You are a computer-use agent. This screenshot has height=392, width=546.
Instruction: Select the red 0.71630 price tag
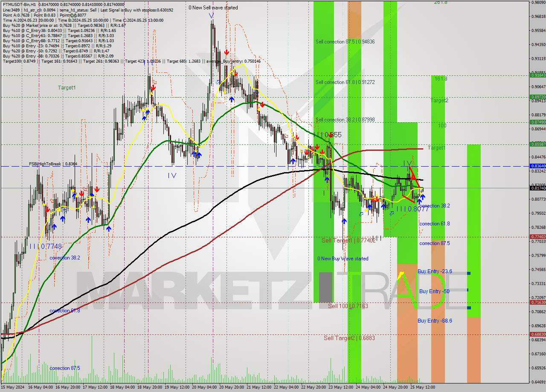click(537, 303)
